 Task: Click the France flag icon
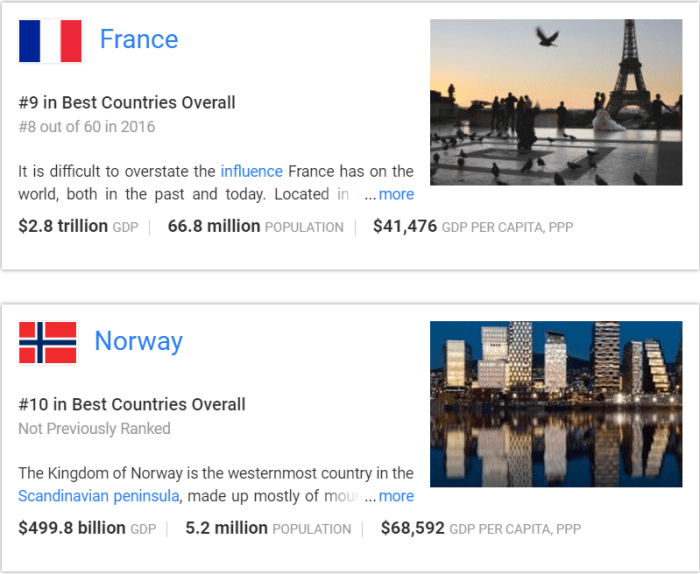point(50,41)
